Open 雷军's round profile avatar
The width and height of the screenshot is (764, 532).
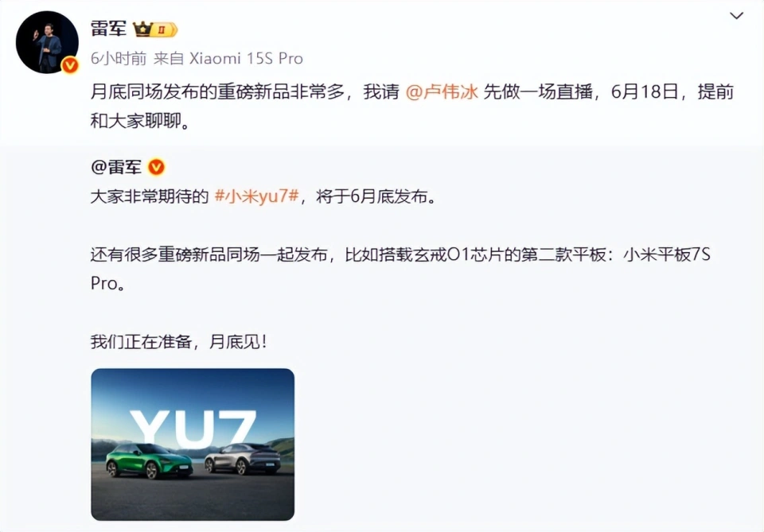(x=47, y=42)
